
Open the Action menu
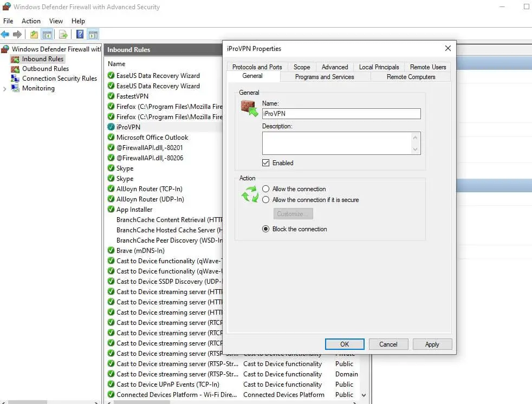click(x=31, y=21)
